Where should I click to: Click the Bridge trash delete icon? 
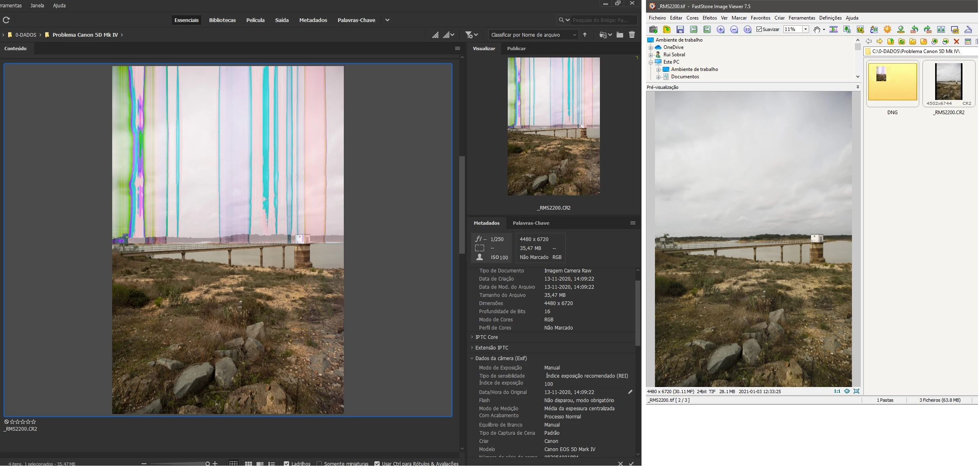[x=632, y=35]
